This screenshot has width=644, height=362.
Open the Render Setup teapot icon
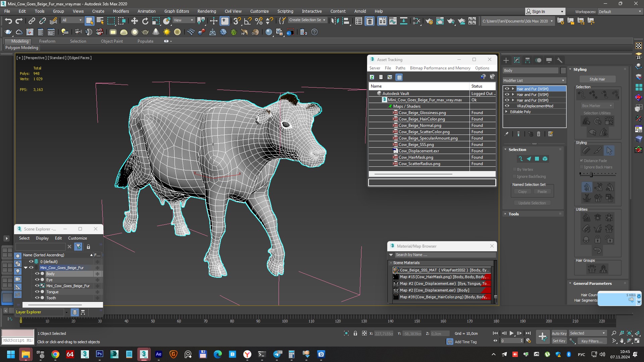tap(429, 21)
